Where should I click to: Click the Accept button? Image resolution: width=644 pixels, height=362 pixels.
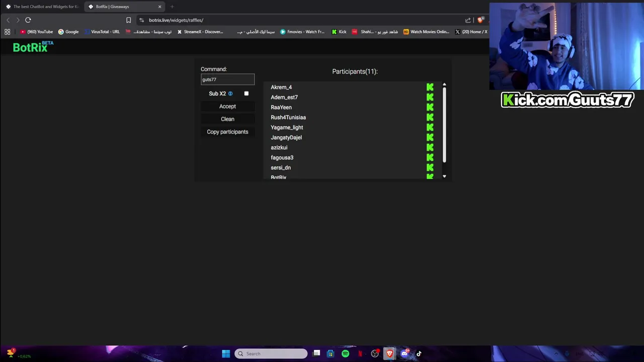click(x=227, y=106)
